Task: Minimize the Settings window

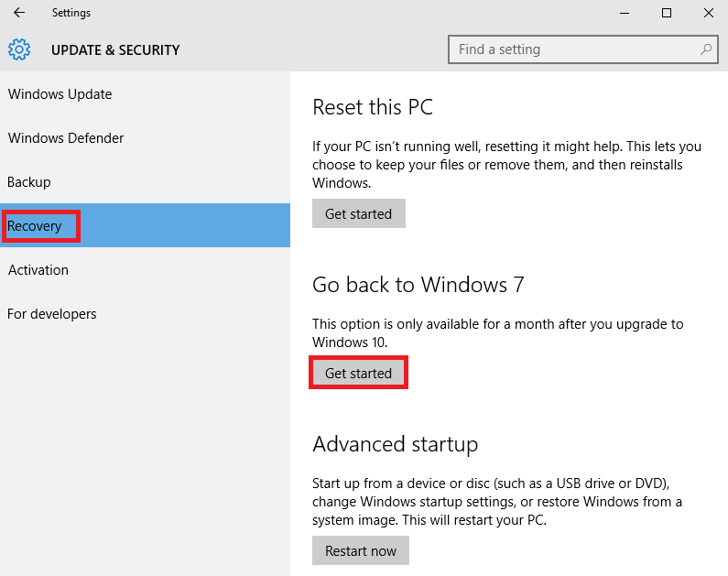Action: point(625,13)
